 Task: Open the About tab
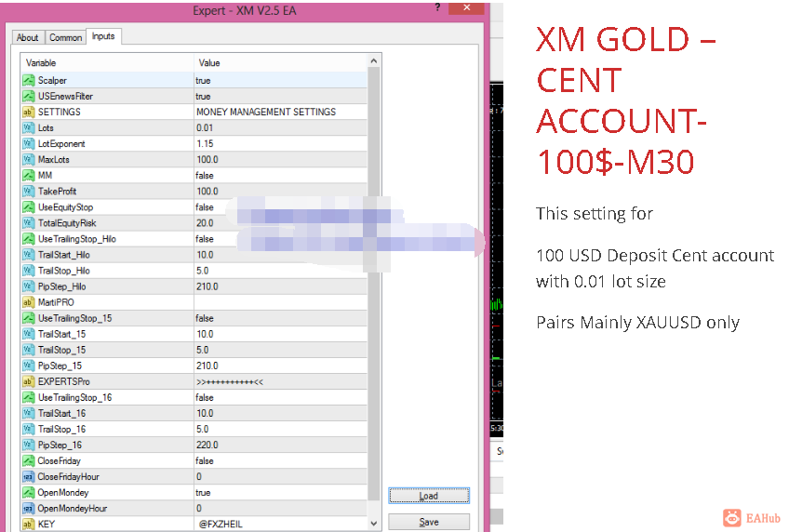point(27,37)
